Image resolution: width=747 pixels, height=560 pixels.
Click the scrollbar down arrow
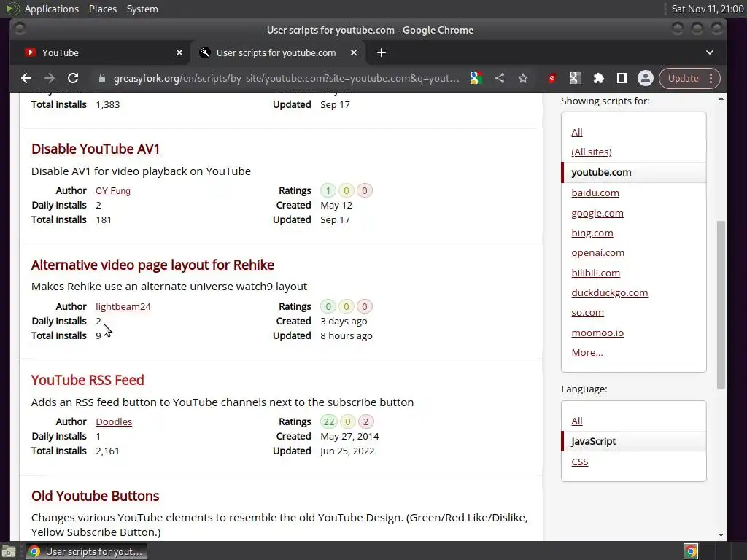(721, 534)
